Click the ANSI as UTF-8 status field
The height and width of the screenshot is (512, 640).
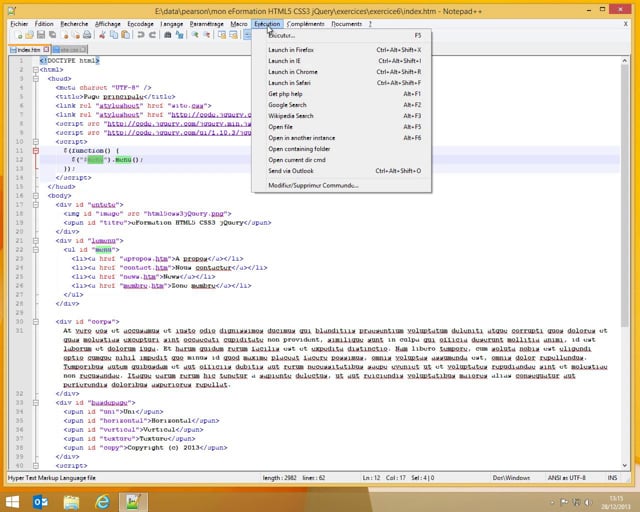coord(567,478)
